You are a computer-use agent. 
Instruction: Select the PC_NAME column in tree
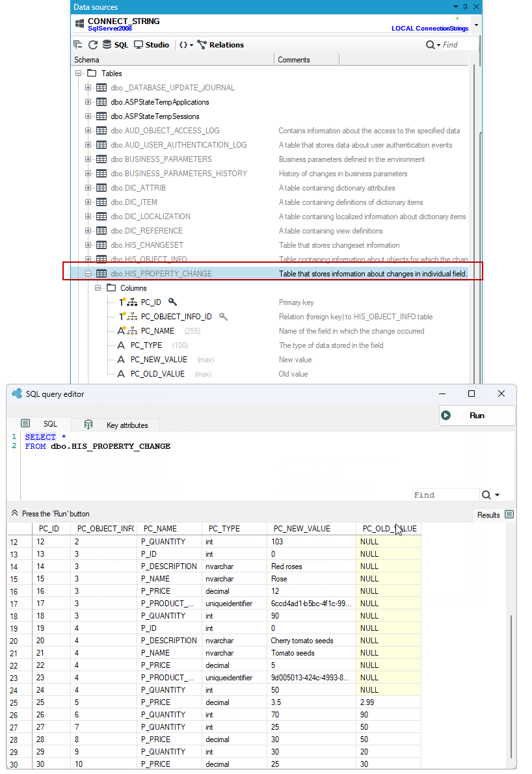coord(157,330)
